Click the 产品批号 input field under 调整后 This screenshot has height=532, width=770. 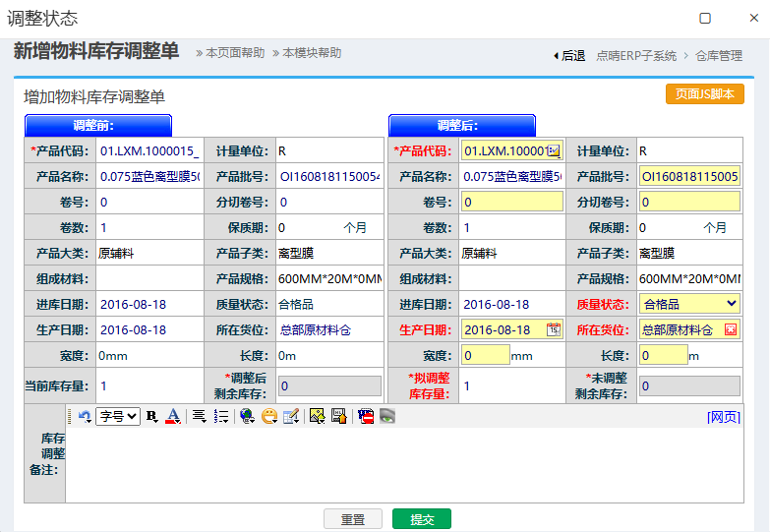(x=689, y=176)
